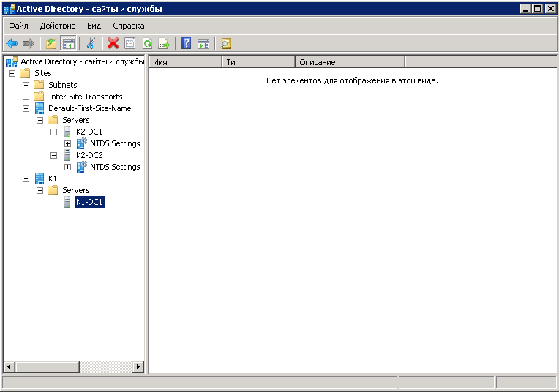The image size is (559, 392).
Task: Collapse the Default-First-Site-Name site
Action: click(26, 109)
